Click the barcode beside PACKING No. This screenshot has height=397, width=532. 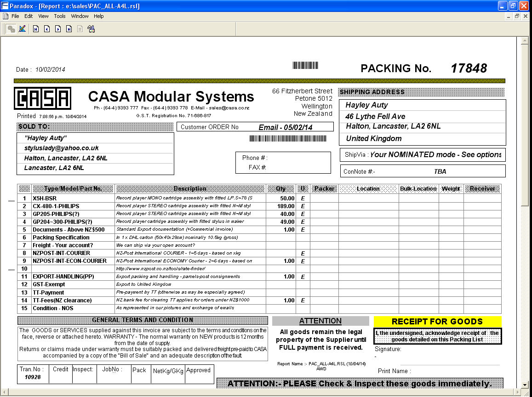[305, 65]
